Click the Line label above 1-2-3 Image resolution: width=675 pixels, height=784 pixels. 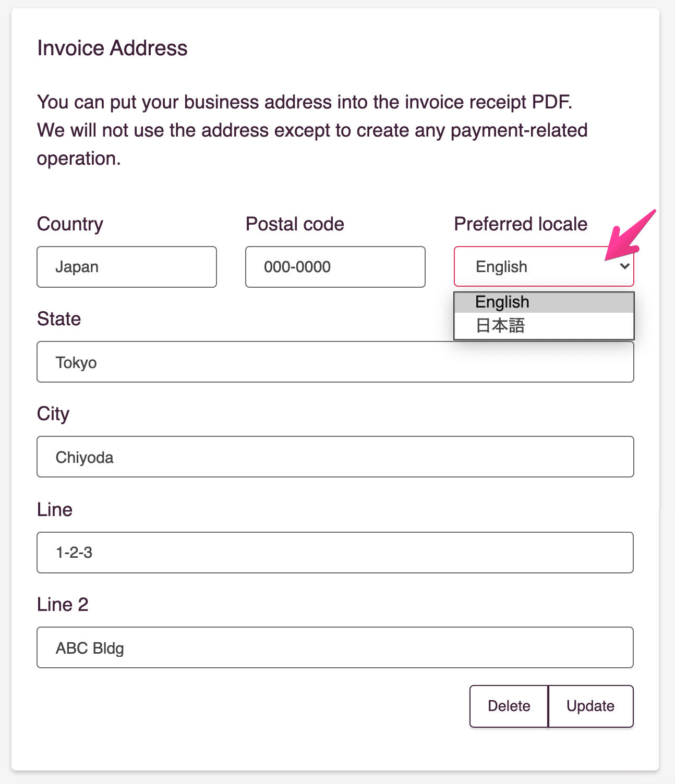[x=55, y=510]
